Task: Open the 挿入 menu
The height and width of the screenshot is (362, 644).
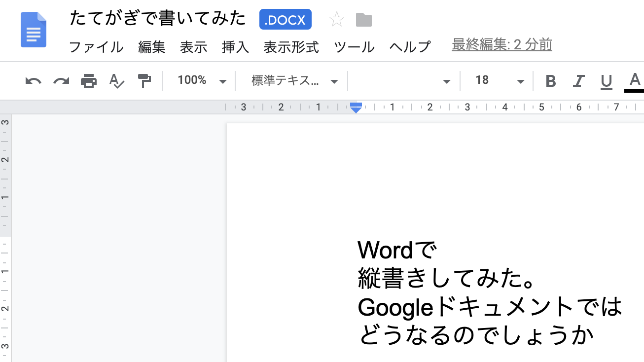Action: click(235, 47)
